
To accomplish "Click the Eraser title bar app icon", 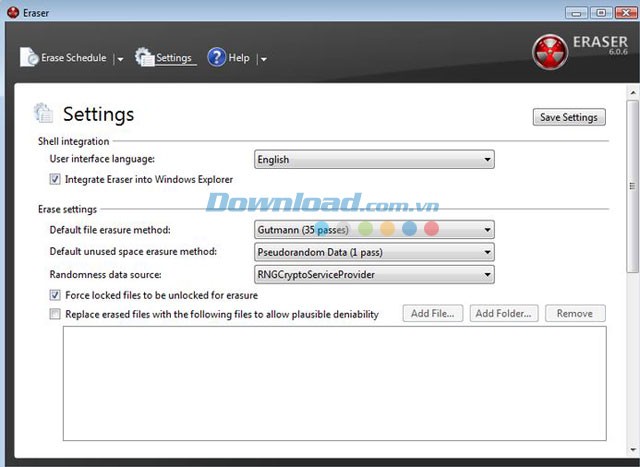I will [9, 14].
